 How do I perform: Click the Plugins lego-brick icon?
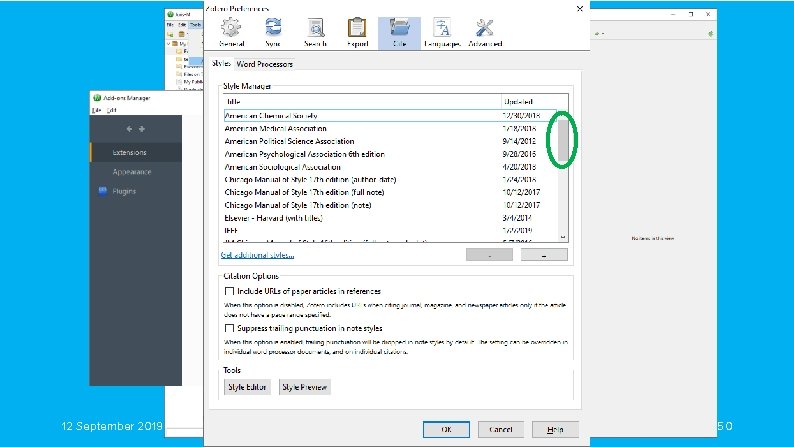(x=103, y=191)
